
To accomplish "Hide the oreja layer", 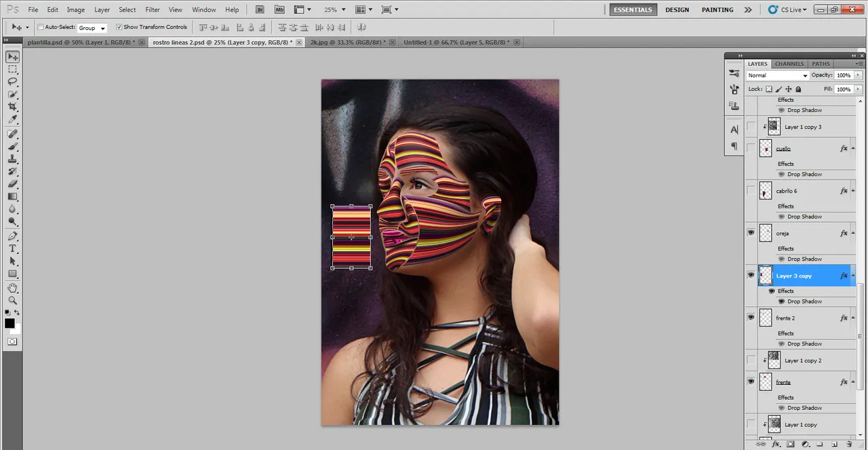I will 751,233.
